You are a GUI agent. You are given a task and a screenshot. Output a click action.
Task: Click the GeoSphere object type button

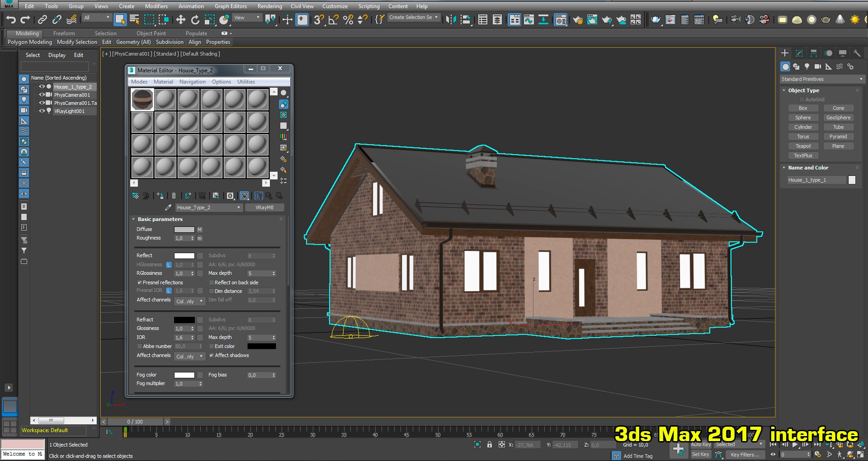[838, 118]
